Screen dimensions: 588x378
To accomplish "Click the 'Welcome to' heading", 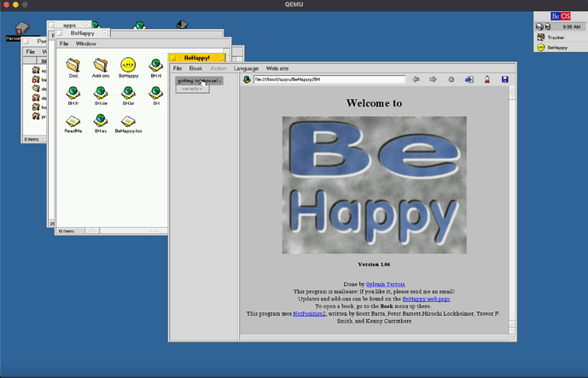I will [x=374, y=103].
